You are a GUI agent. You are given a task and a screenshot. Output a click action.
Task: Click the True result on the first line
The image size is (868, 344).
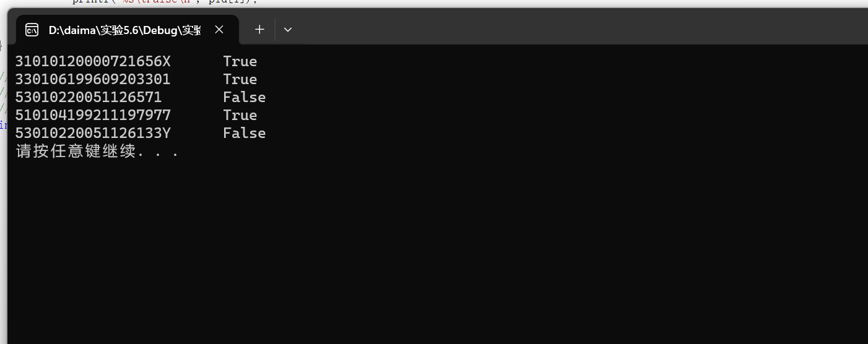(x=240, y=61)
